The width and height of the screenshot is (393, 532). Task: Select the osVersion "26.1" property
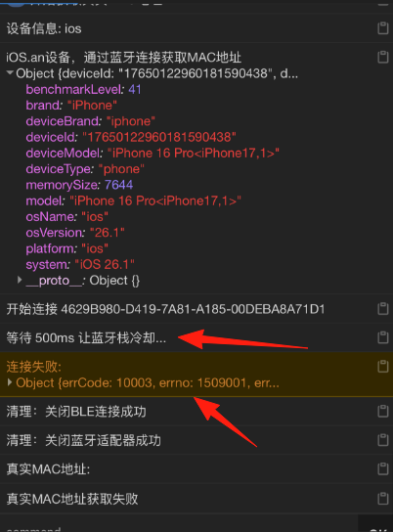[x=75, y=233]
